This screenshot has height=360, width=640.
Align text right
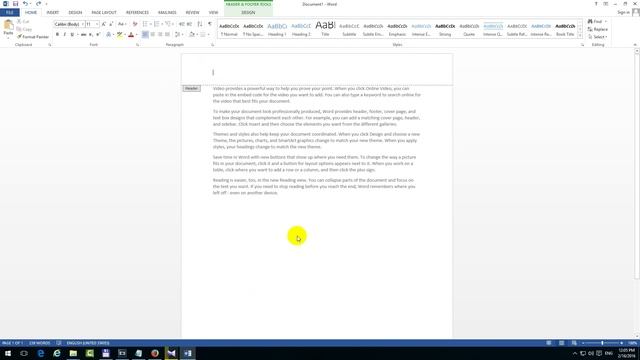tap(160, 35)
